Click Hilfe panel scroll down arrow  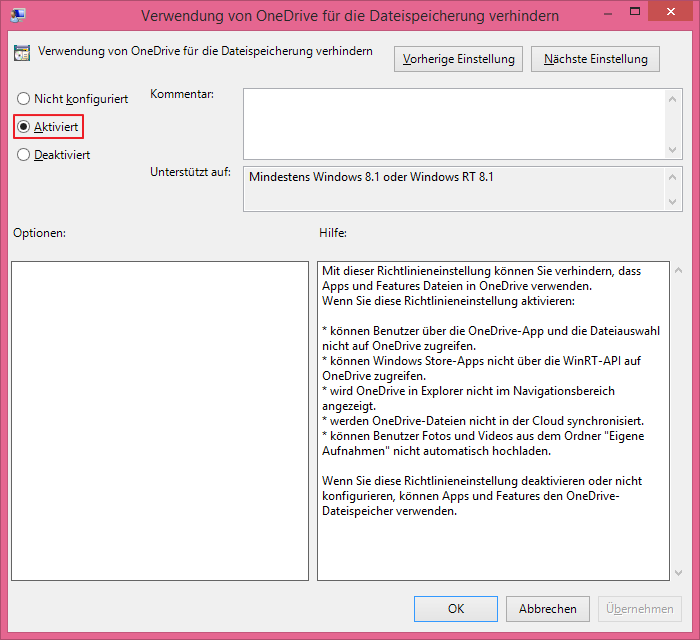point(679,573)
